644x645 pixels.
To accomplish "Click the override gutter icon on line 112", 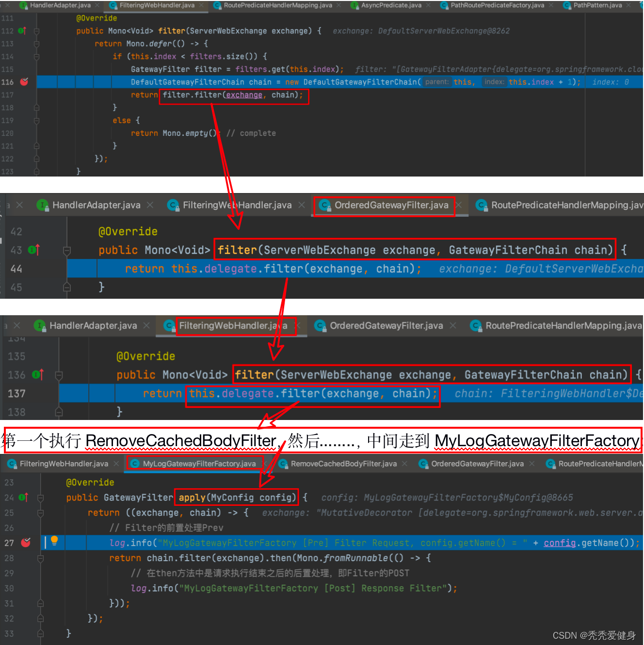I will [x=22, y=31].
